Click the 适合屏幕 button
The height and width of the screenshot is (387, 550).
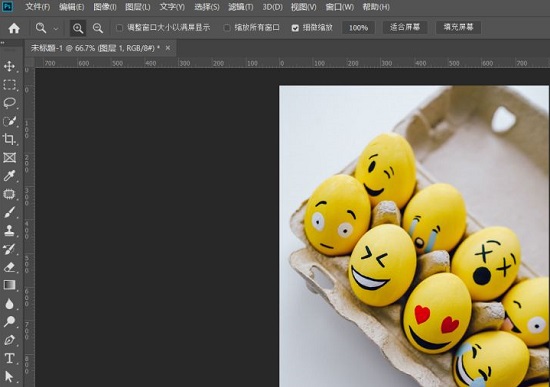(405, 27)
